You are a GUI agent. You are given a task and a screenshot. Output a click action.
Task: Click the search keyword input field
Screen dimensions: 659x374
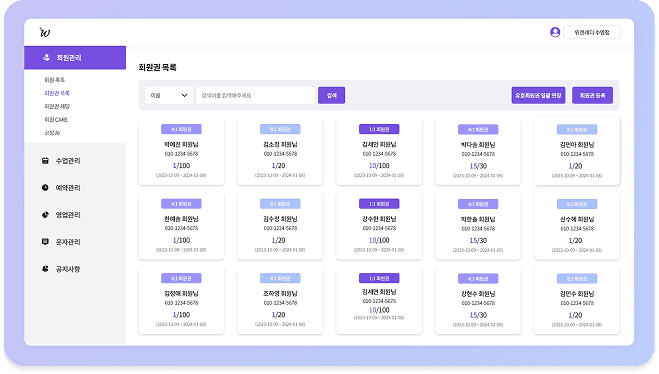pyautogui.click(x=256, y=95)
